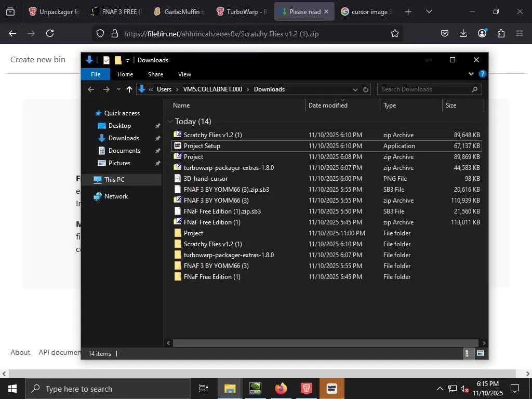Open the View ribbon tab
This screenshot has width=532, height=399.
click(x=184, y=74)
